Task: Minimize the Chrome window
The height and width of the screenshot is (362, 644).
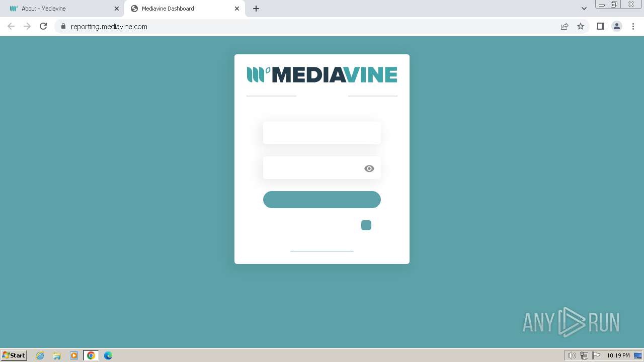Action: click(x=602, y=5)
